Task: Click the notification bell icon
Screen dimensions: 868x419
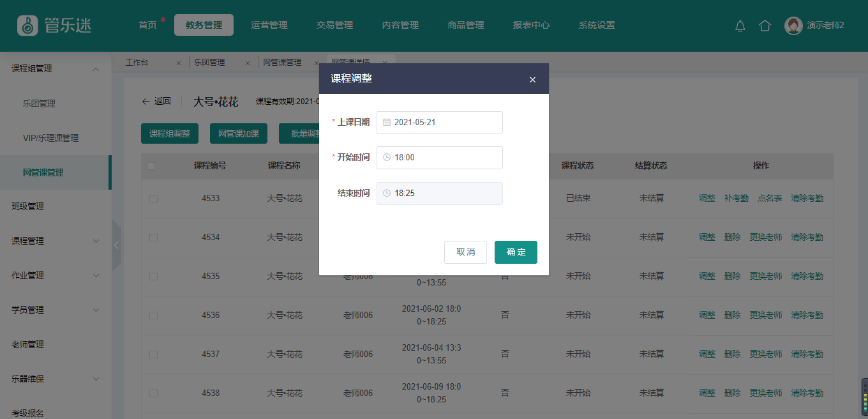Action: point(740,26)
